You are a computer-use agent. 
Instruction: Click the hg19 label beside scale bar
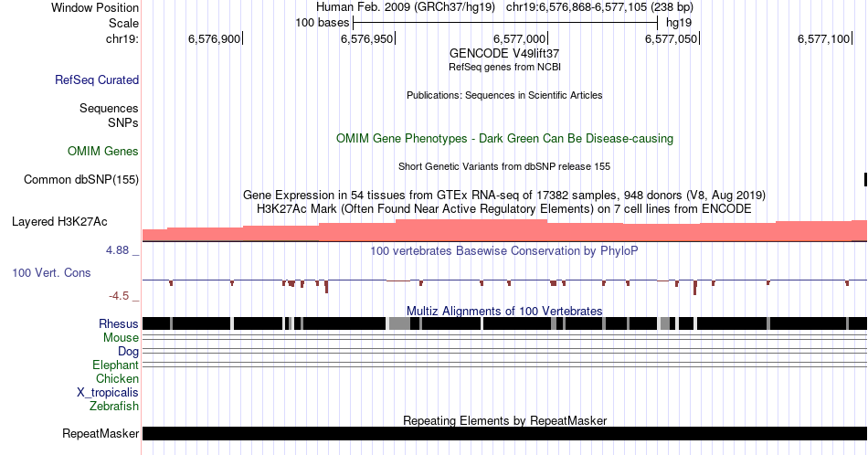tap(679, 23)
